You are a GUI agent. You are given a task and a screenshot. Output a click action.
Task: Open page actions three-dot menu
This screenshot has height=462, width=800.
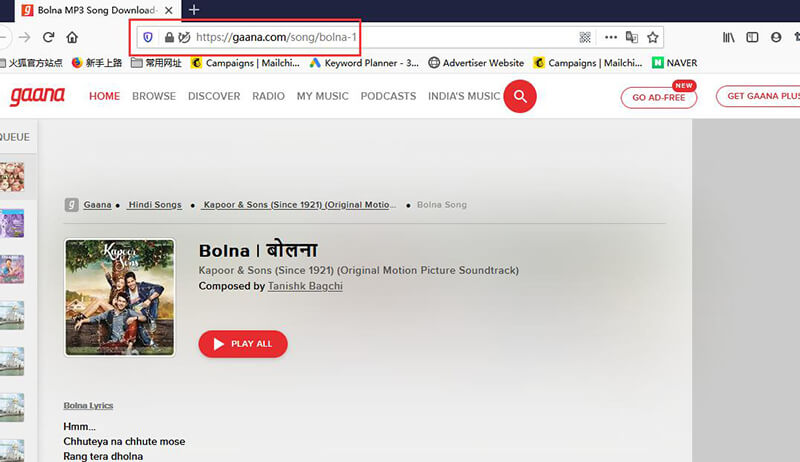[611, 37]
